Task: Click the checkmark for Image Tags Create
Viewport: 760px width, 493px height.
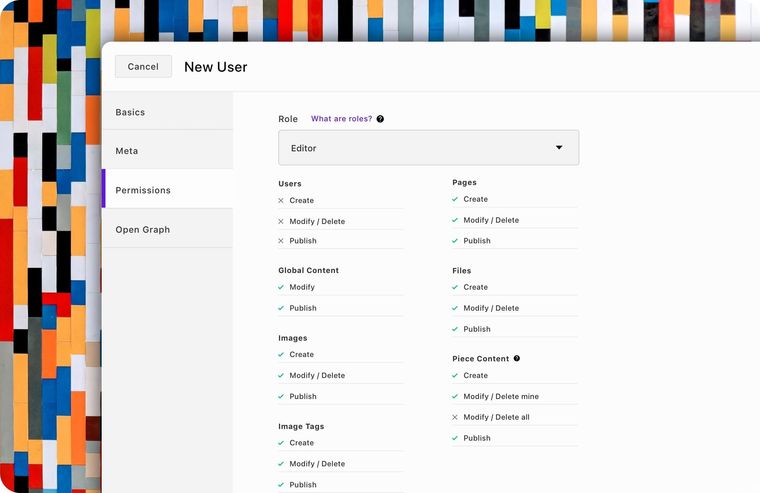Action: pyautogui.click(x=281, y=443)
